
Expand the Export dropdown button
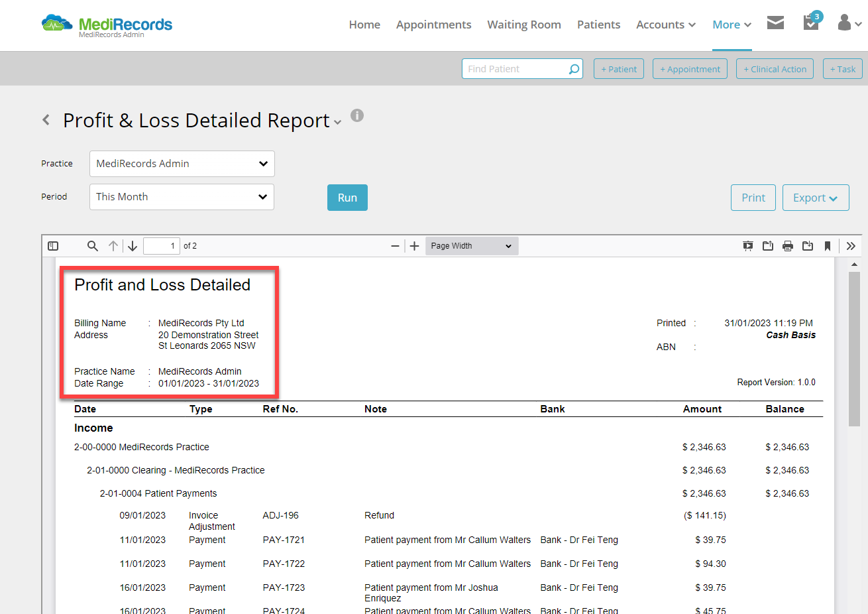[x=816, y=198]
